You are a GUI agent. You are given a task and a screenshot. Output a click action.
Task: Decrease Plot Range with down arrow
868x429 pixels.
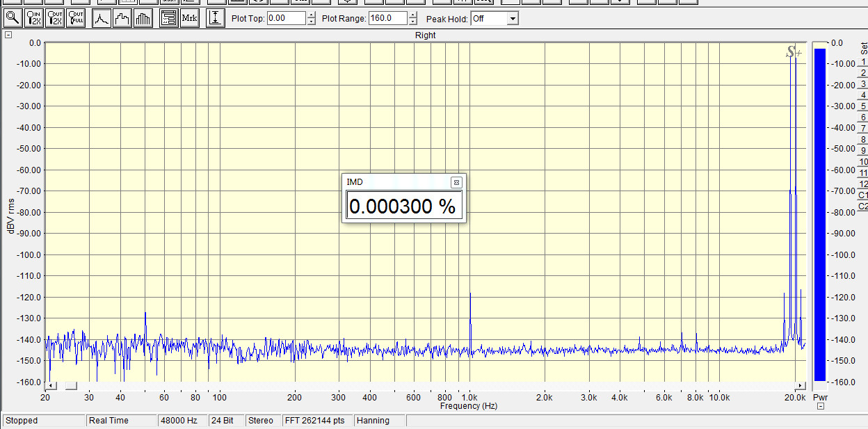pos(413,22)
